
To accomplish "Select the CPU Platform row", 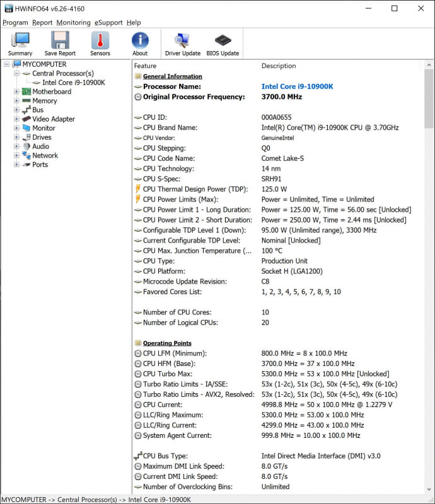I will 278,271.
